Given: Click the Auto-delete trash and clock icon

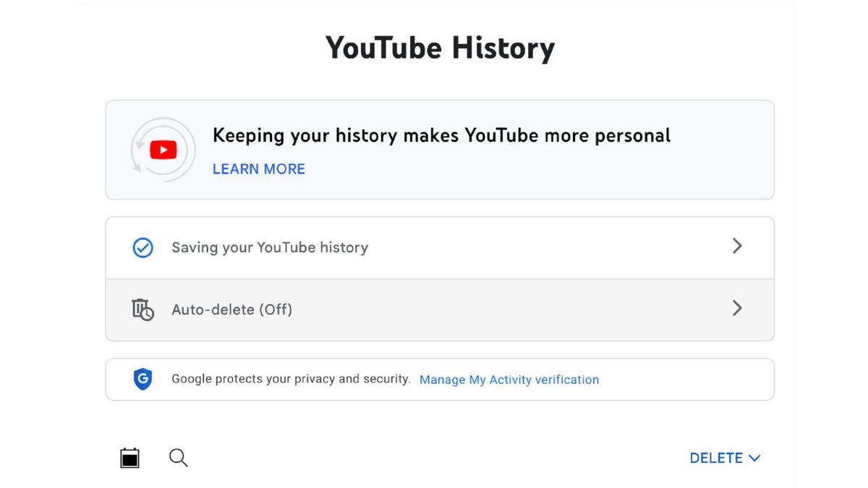Looking at the screenshot, I should pos(142,309).
